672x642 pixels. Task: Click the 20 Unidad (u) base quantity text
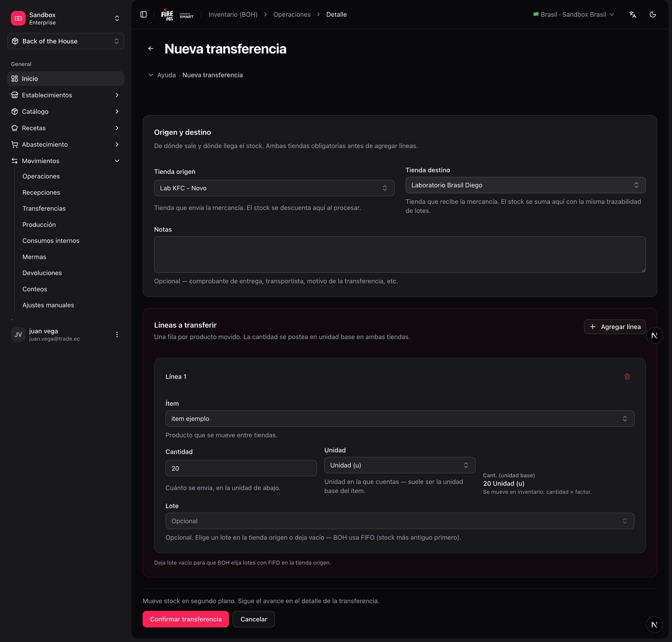pyautogui.click(x=504, y=483)
